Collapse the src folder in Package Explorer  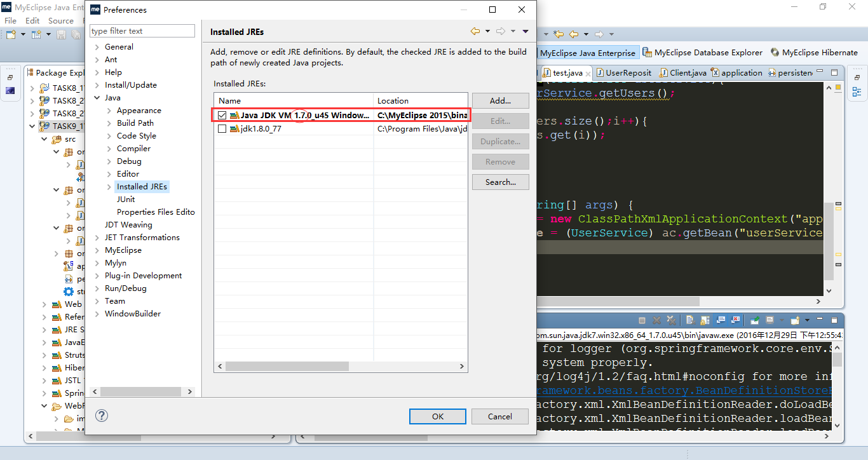[x=44, y=139]
